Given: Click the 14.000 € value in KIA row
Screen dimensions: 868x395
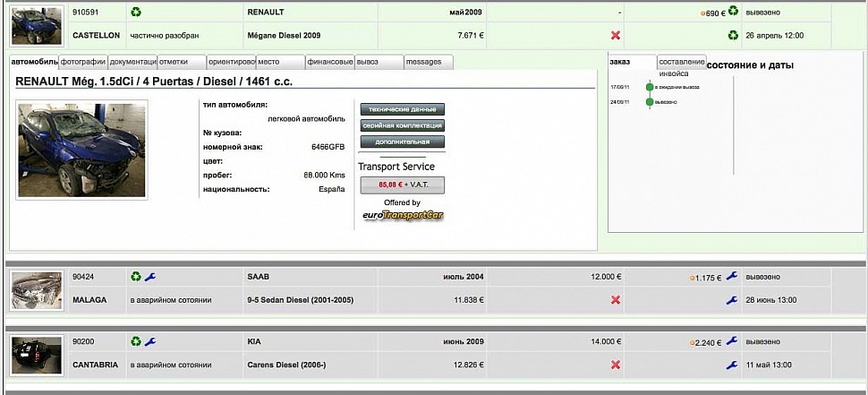Looking at the screenshot, I should click(x=606, y=342).
